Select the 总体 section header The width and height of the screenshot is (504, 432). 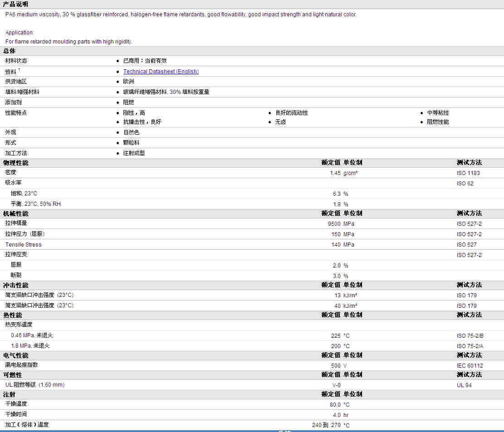tap(10, 51)
